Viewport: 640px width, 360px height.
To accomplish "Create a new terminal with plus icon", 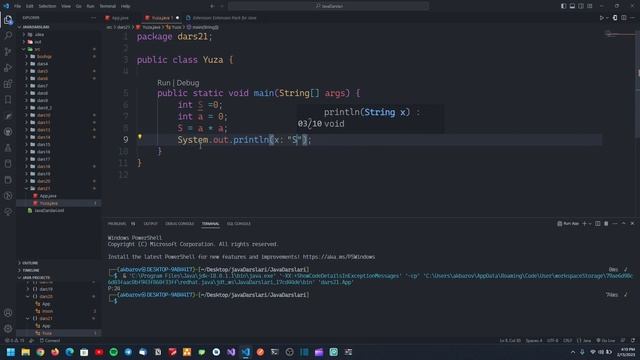I will 584,224.
